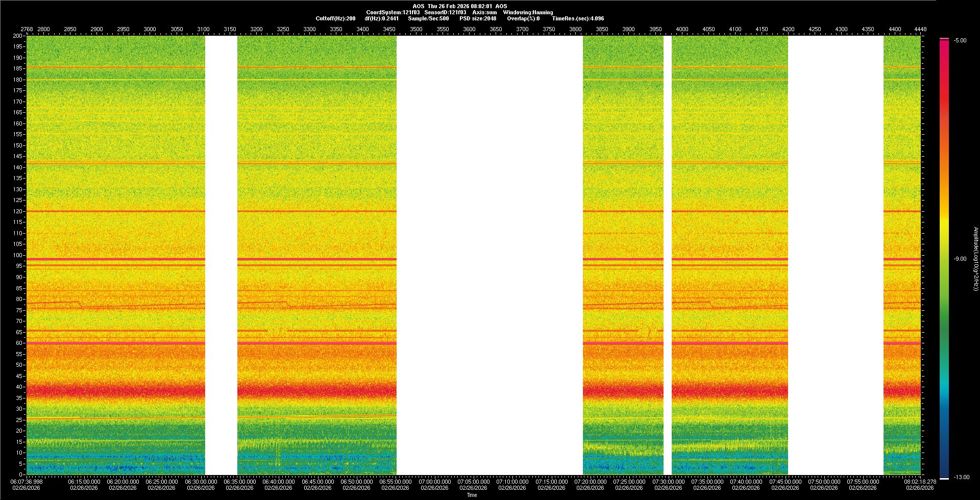Click the -5.00 colorbar maximum label
This screenshot has width=980, height=500.
(x=960, y=41)
